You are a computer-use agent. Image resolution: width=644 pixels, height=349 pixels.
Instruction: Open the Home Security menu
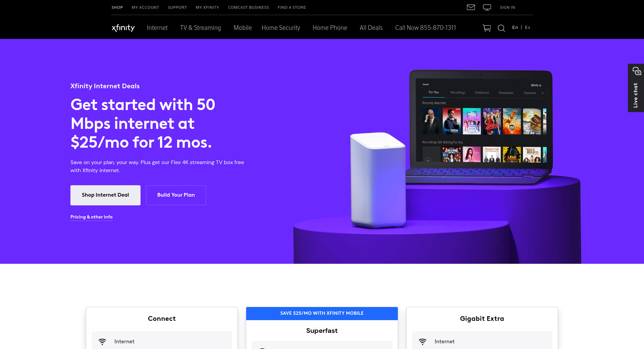point(281,28)
